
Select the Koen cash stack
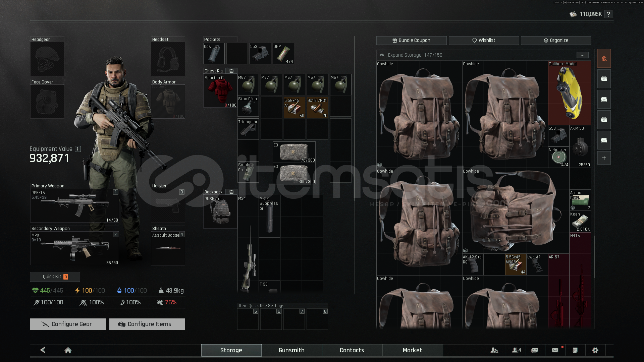coord(580,222)
